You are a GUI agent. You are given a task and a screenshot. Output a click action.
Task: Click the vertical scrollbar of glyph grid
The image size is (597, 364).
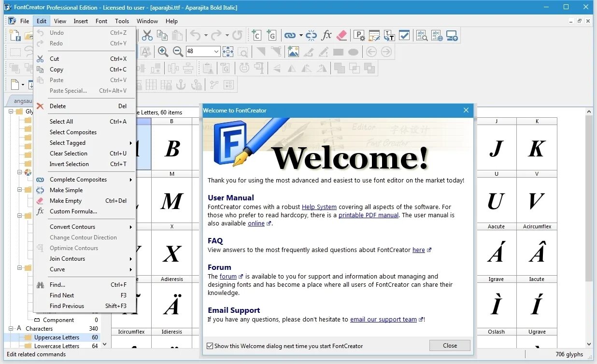pyautogui.click(x=589, y=198)
